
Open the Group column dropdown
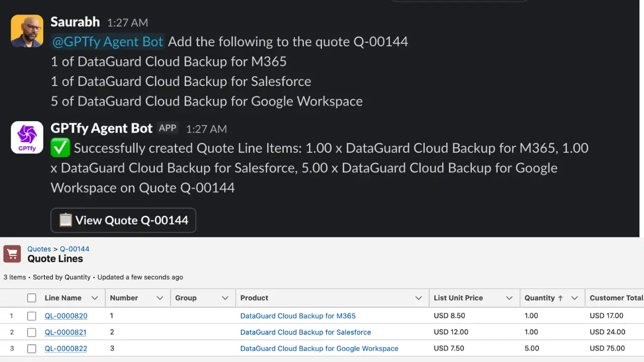click(225, 298)
